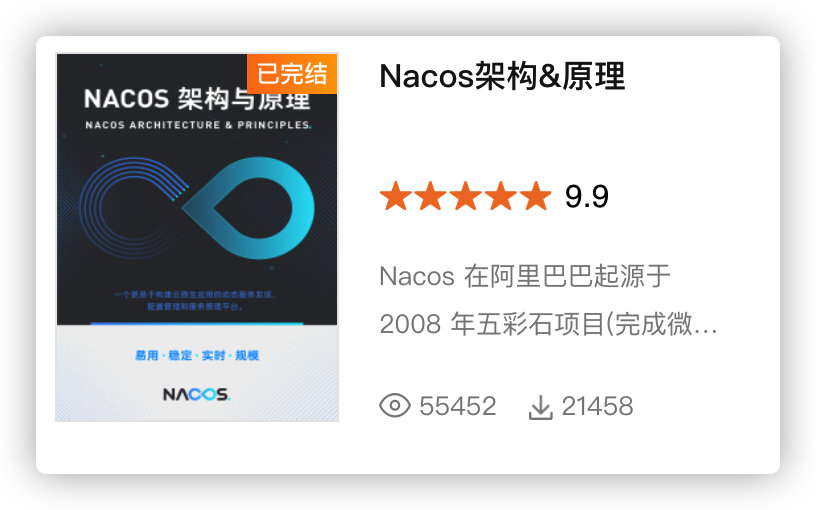Click the 55452 view count

[x=457, y=406]
